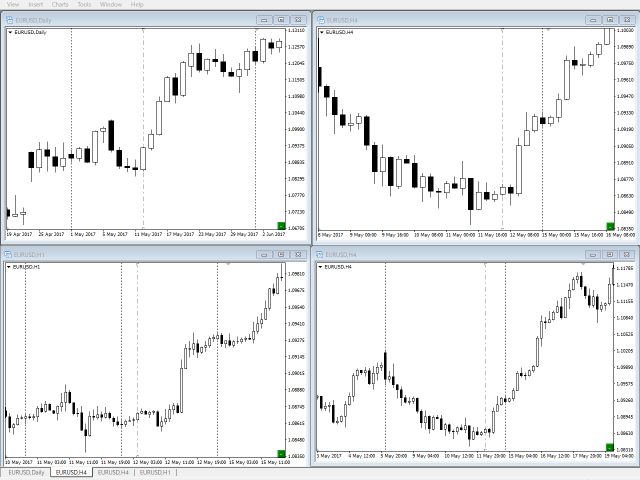Select the active bold EURUSD,H4 tab
640x480 pixels.
click(71, 472)
